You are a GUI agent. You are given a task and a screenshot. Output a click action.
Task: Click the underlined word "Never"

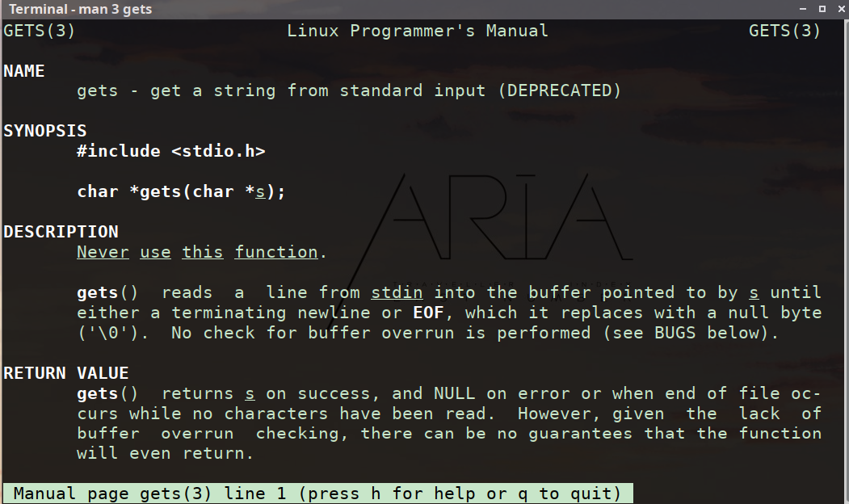click(103, 252)
